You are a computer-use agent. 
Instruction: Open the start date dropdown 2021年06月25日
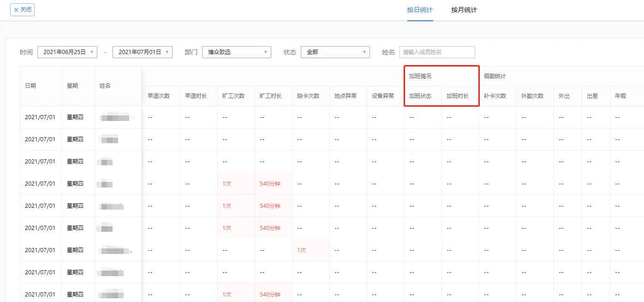point(67,52)
